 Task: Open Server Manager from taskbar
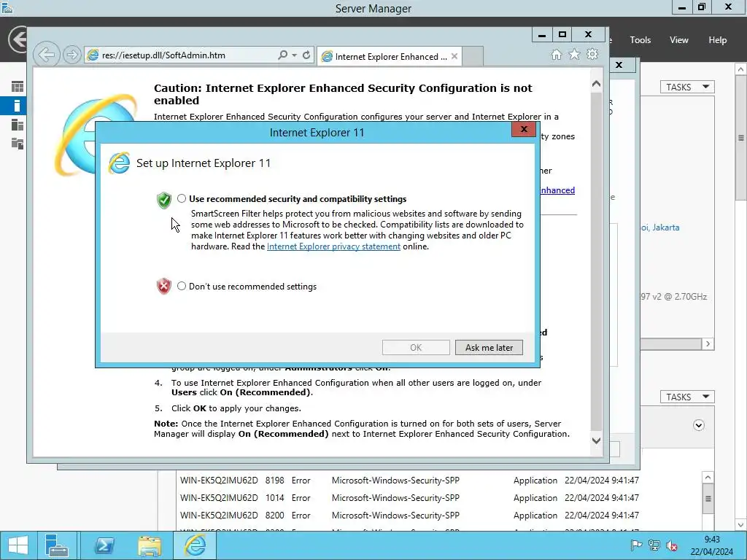click(57, 545)
